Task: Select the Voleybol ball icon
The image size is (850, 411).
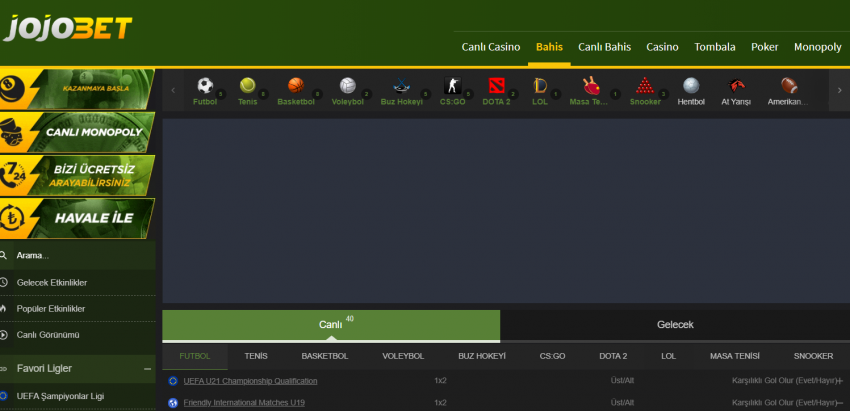Action: pos(348,85)
